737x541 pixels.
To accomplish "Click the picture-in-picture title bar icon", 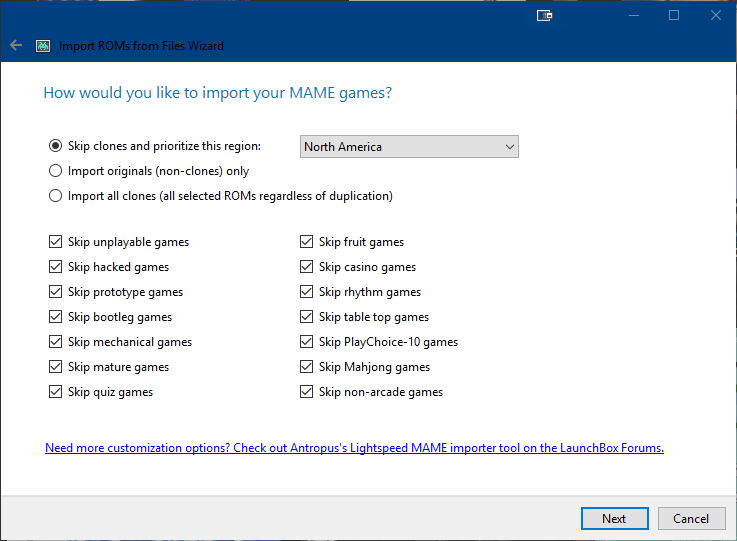I will pyautogui.click(x=544, y=16).
